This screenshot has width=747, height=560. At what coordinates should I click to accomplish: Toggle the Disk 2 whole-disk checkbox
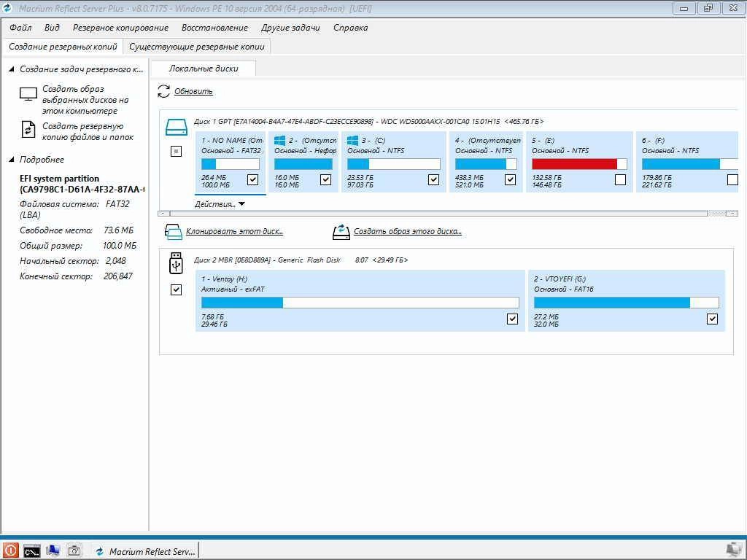coord(176,289)
